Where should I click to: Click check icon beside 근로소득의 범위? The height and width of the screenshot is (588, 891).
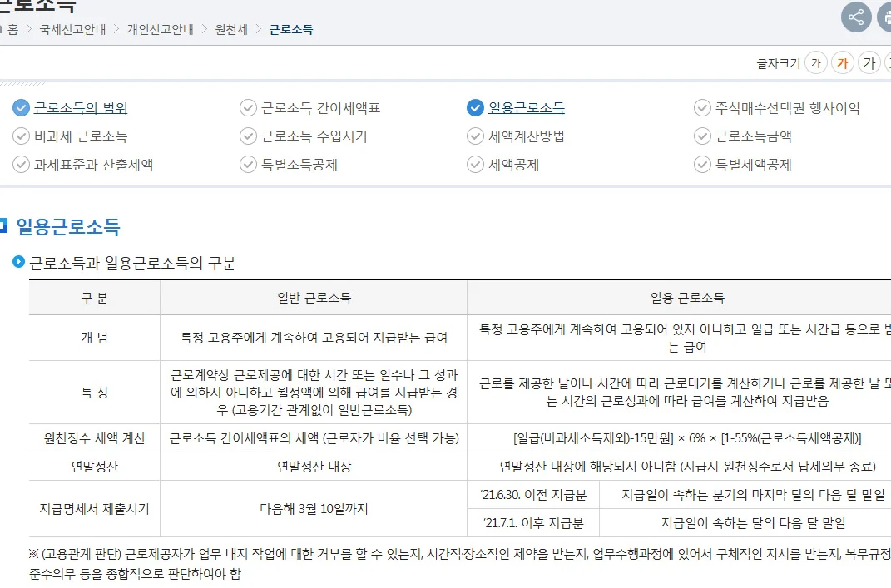[x=21, y=107]
